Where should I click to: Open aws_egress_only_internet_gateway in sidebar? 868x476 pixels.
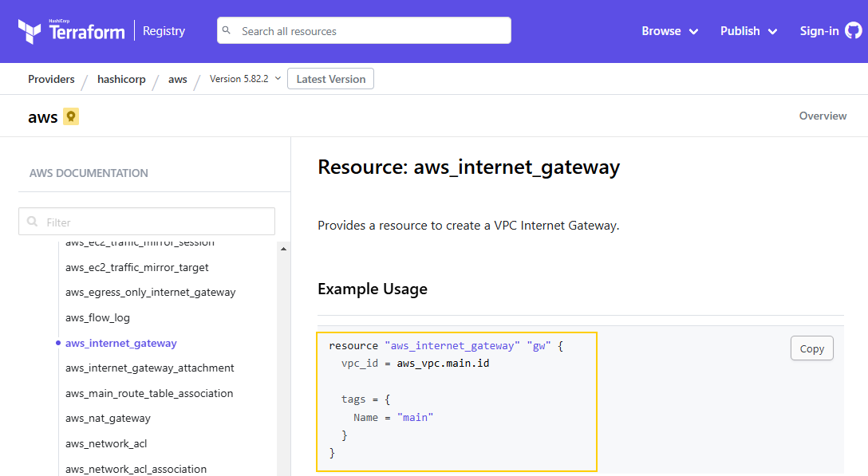151,293
